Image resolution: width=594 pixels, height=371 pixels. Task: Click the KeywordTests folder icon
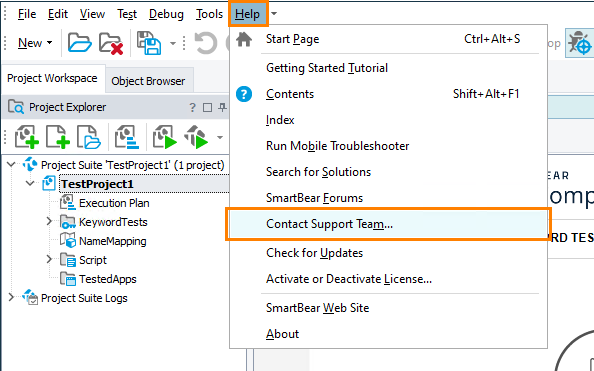68,222
